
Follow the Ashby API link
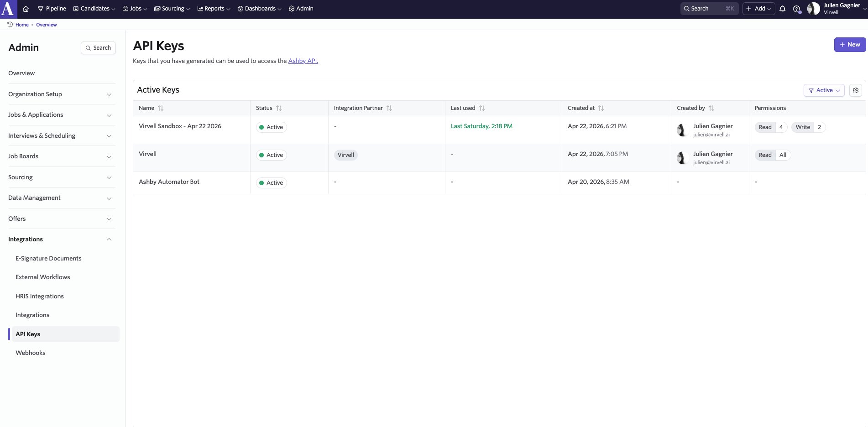tap(303, 61)
